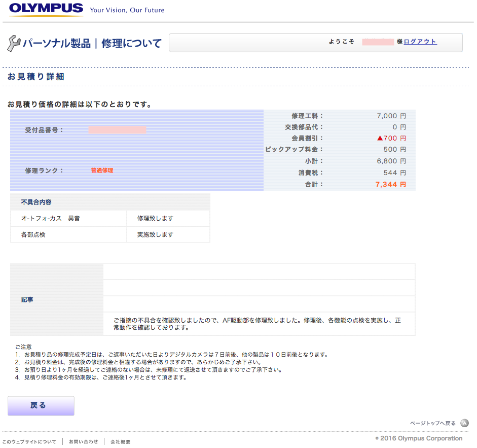
Task: Select the 7,344 円 total amount
Action: point(391,184)
